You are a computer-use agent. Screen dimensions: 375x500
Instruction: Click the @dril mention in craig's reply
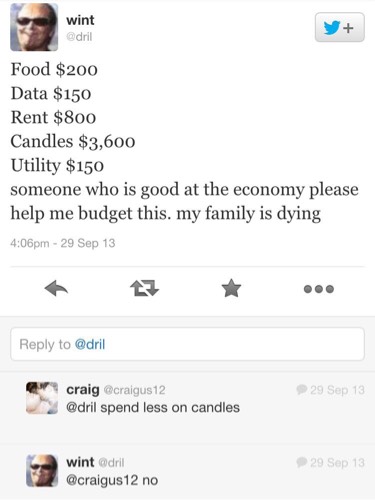point(82,408)
